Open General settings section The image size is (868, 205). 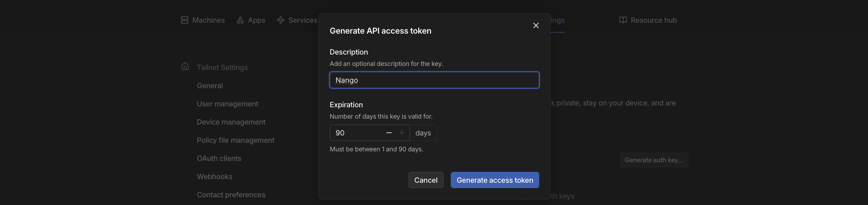coord(210,85)
